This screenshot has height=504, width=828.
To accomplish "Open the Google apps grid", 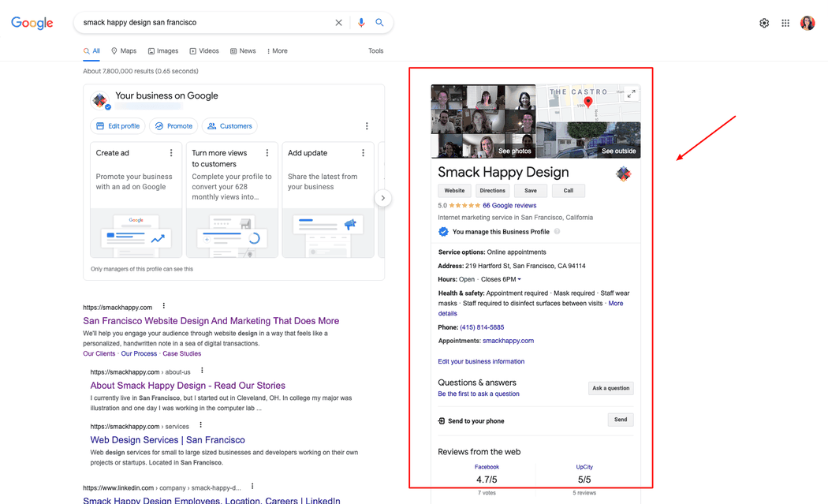I will pos(785,23).
